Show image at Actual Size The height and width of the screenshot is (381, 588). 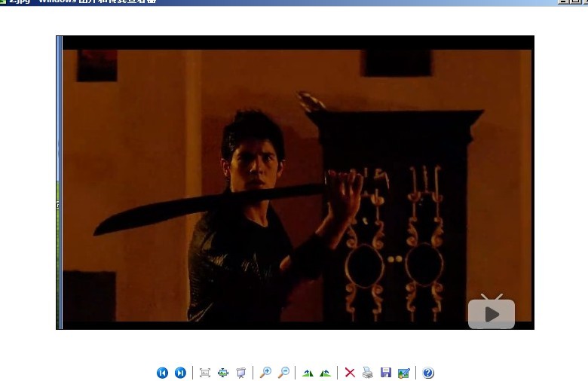coord(223,373)
